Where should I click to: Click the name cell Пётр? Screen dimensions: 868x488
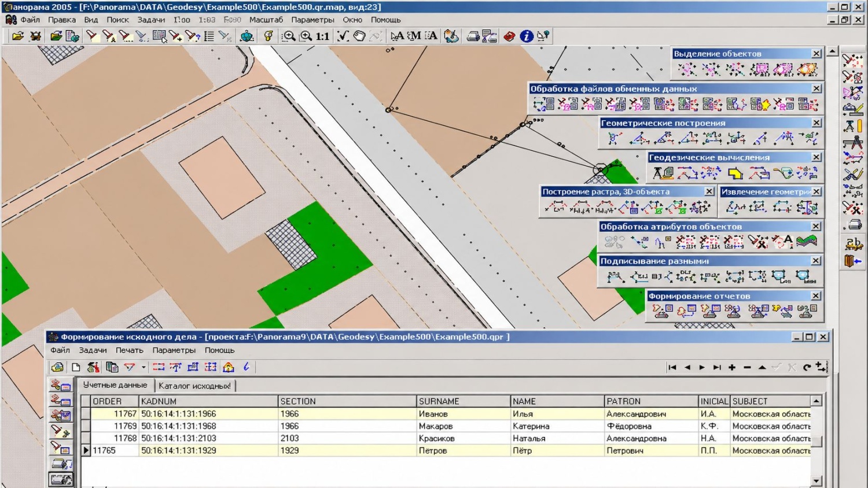[x=557, y=450]
